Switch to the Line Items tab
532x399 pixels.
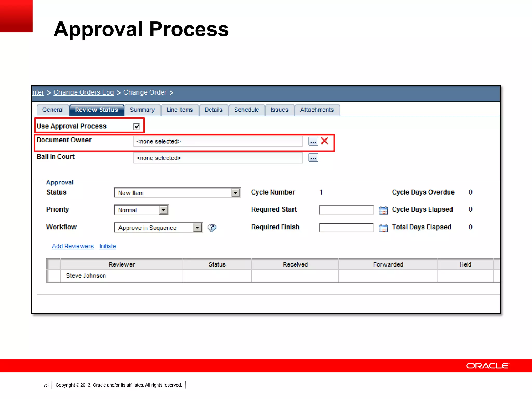click(180, 110)
